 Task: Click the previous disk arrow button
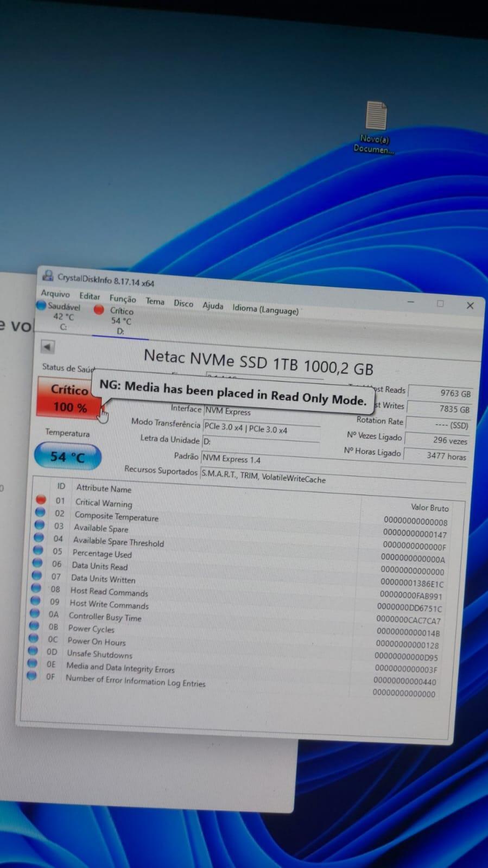[x=48, y=346]
